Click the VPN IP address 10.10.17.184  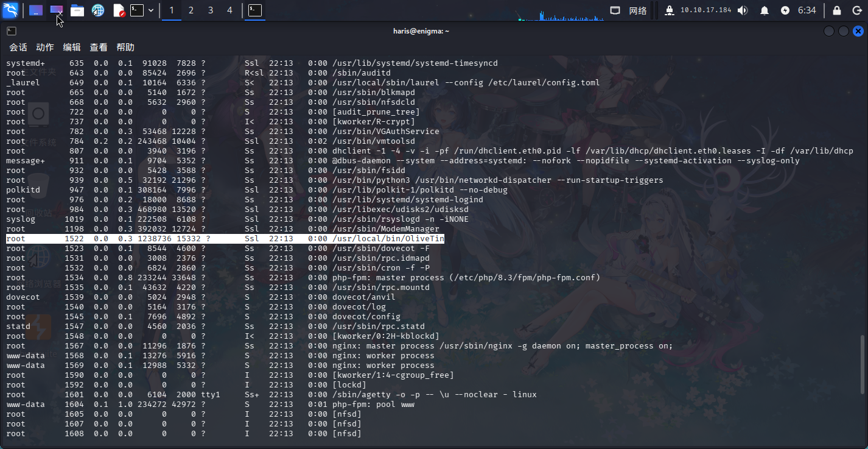tap(705, 10)
